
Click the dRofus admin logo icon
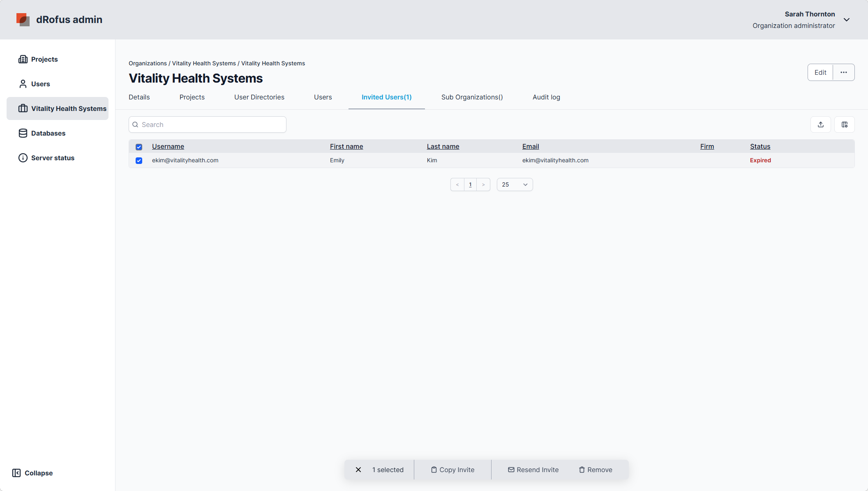click(23, 19)
